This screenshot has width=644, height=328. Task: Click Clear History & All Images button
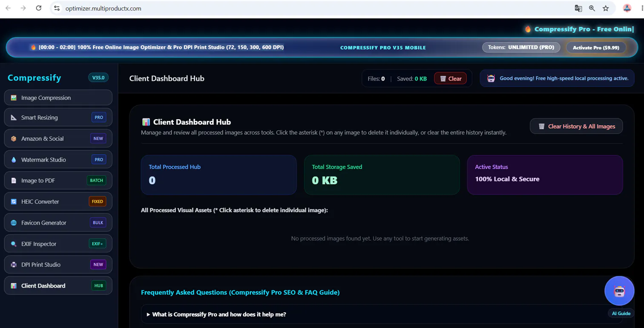(x=576, y=126)
